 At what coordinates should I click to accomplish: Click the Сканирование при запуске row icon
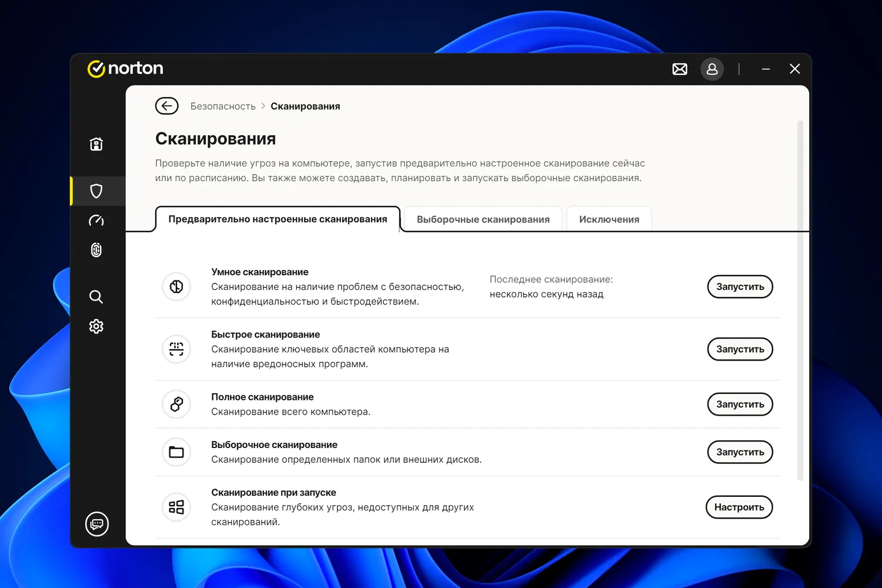tap(176, 507)
